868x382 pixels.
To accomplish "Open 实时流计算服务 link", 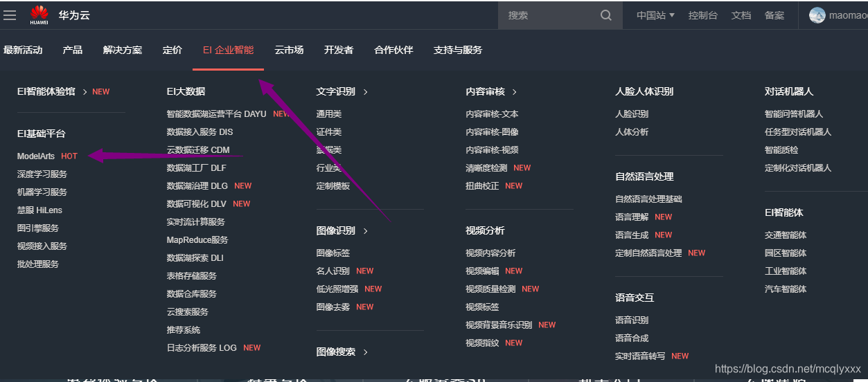I will click(196, 222).
